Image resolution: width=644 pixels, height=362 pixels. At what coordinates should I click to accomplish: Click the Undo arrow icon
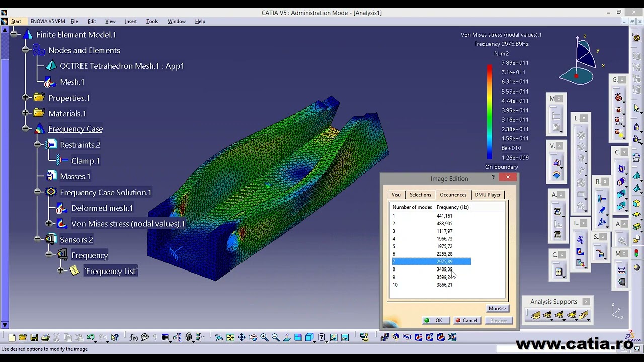click(91, 337)
